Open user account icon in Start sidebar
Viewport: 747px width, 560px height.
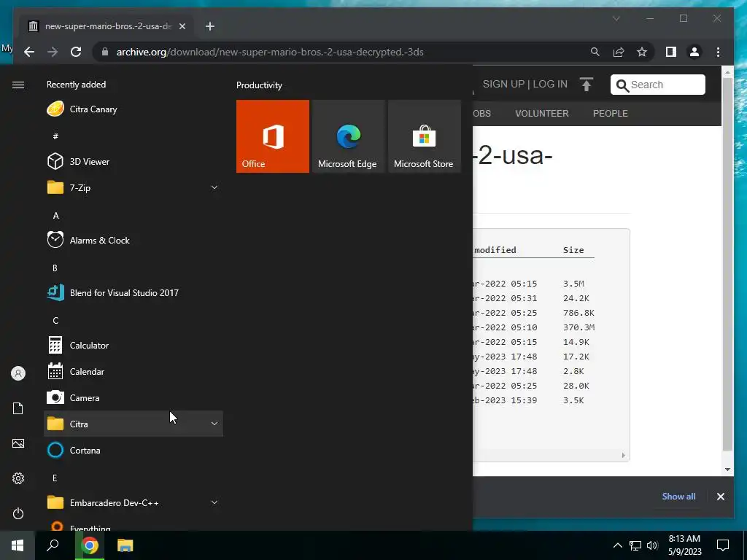coord(18,373)
